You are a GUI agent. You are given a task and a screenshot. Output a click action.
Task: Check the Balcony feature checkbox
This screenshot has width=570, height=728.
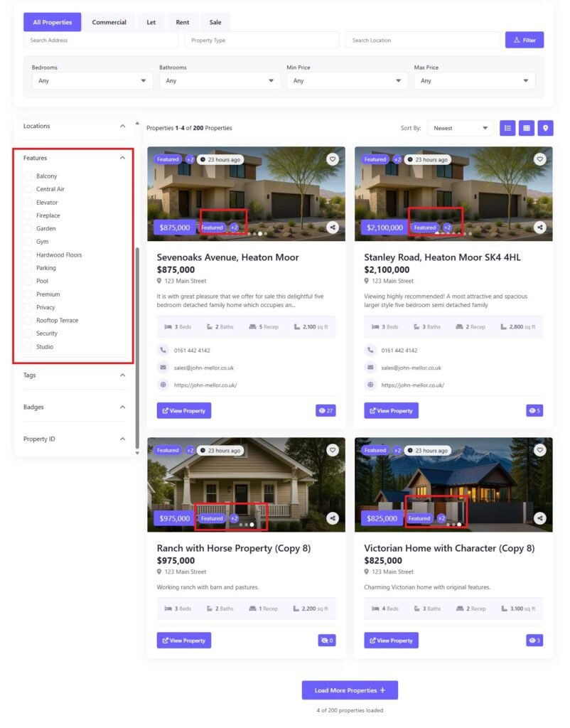(28, 176)
